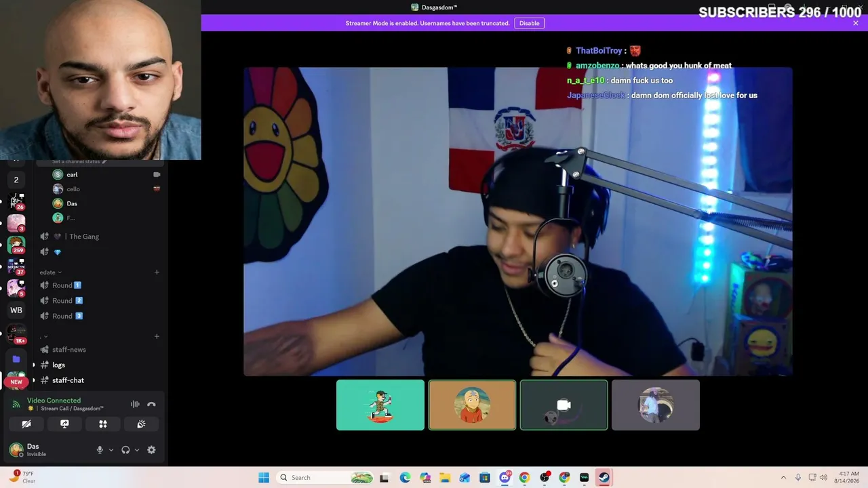Turn on camera in voice panel

(x=26, y=424)
